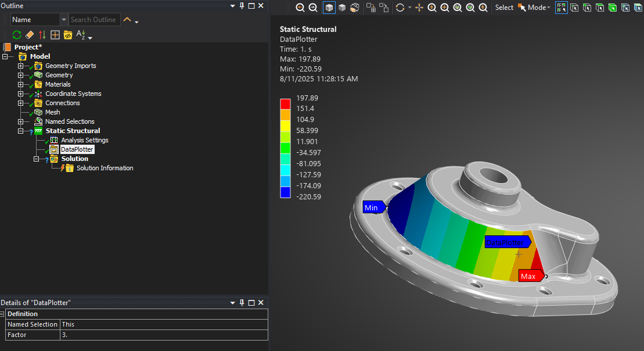Expand the Geometry Imports tree node

coord(21,66)
